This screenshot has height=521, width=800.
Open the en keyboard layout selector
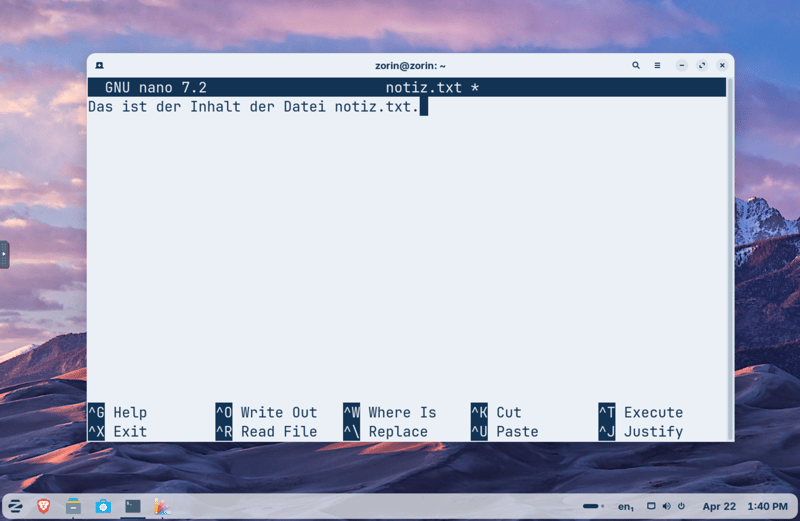click(625, 507)
